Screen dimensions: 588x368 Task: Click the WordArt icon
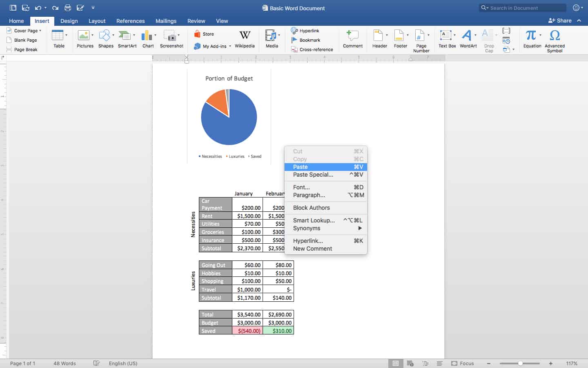point(468,39)
